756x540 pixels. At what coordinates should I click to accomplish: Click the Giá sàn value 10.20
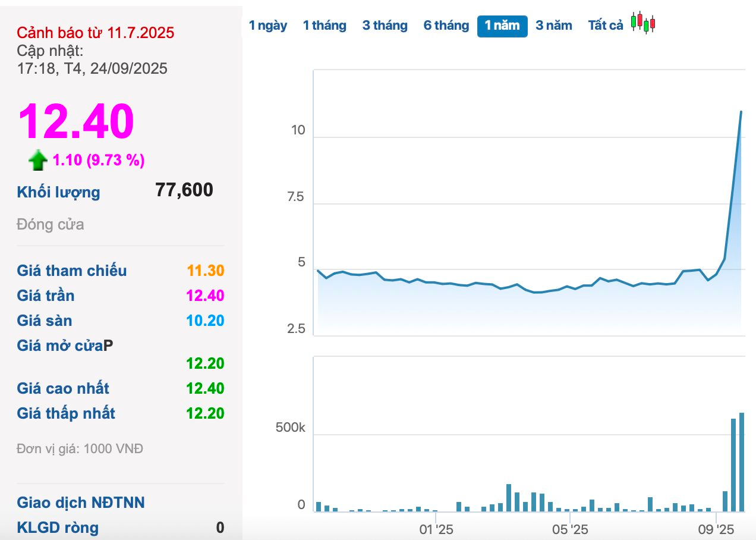(x=205, y=321)
